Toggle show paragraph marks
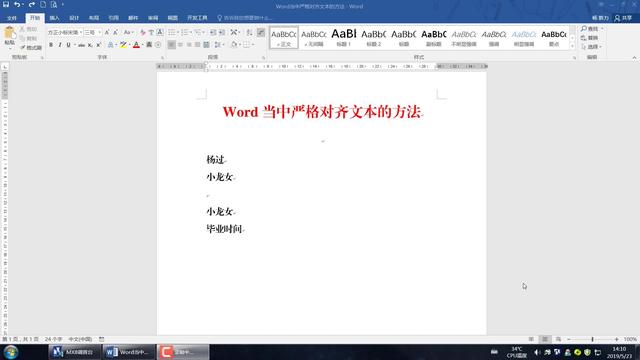Screen dimensions: 640x360 pos(261,32)
